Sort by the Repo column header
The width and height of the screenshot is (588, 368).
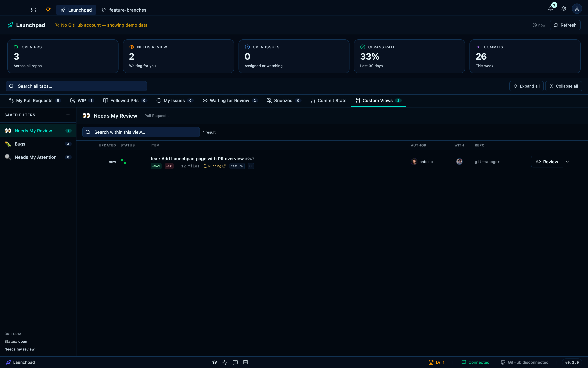[x=479, y=145]
